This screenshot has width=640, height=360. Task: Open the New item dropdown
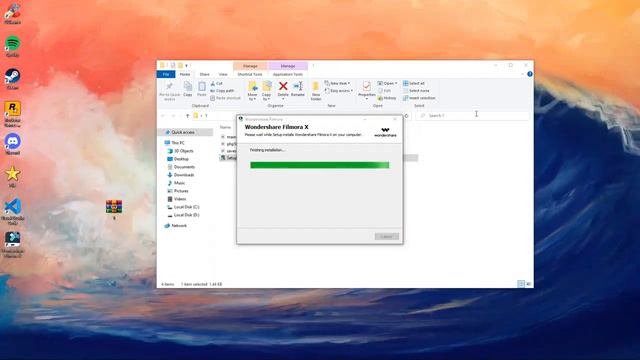click(x=337, y=83)
